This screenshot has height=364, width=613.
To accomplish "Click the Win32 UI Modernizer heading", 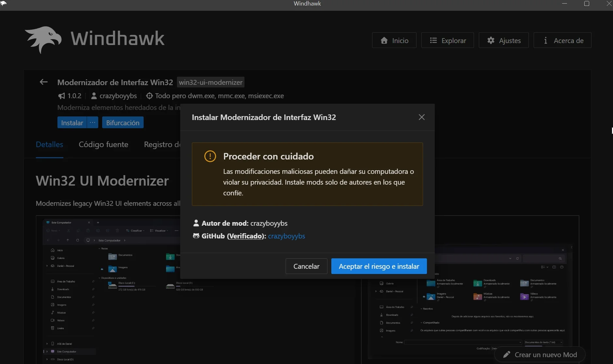I will (102, 181).
